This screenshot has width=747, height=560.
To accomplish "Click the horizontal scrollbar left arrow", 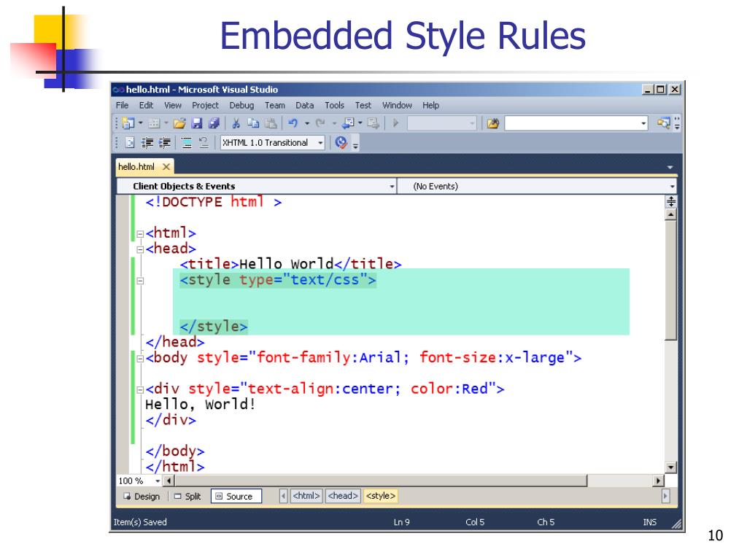I will tap(169, 481).
